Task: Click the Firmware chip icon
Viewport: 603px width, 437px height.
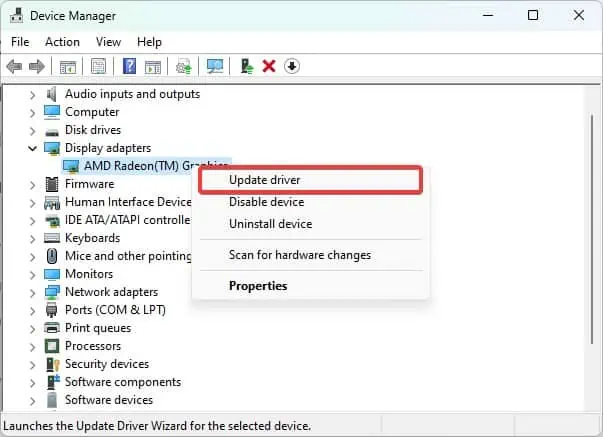Action: tap(52, 184)
